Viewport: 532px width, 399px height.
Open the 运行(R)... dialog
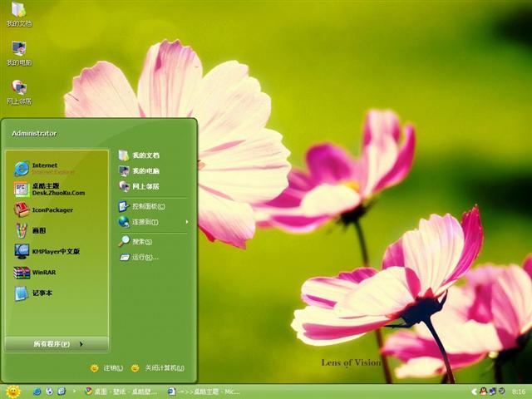pos(140,257)
